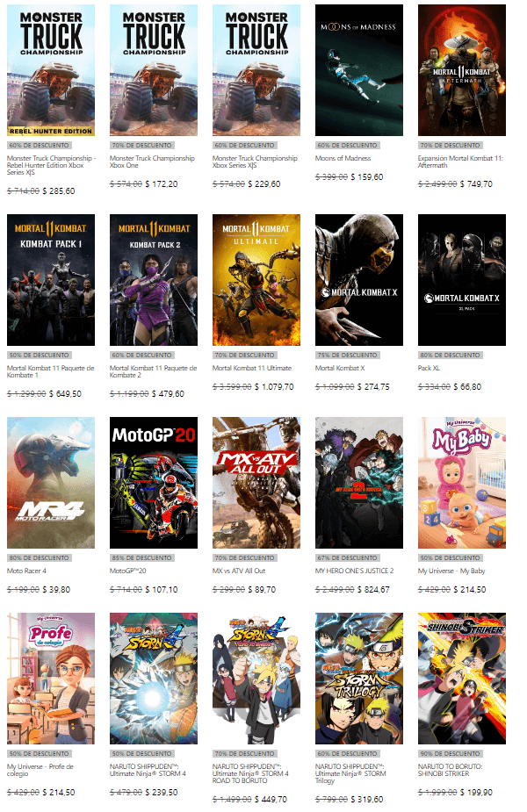The height and width of the screenshot is (812, 527).
Task: Open the Rebel Hunter Edition cover image
Action: tap(51, 70)
